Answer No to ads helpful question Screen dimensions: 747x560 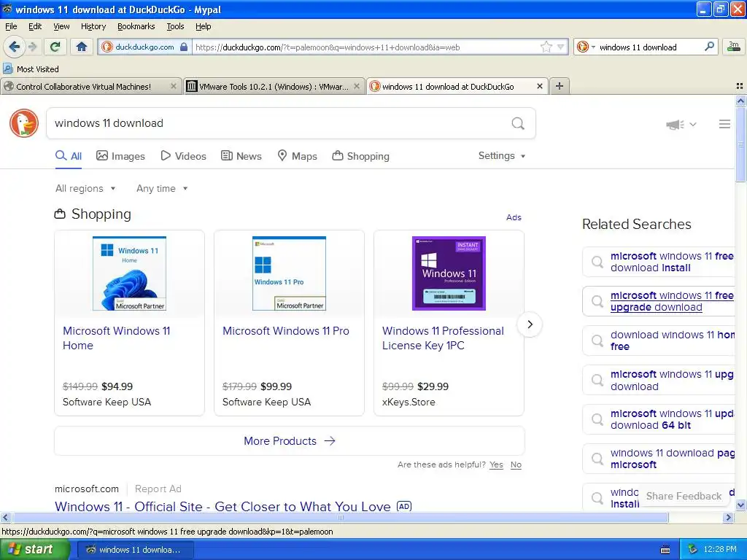click(x=516, y=464)
